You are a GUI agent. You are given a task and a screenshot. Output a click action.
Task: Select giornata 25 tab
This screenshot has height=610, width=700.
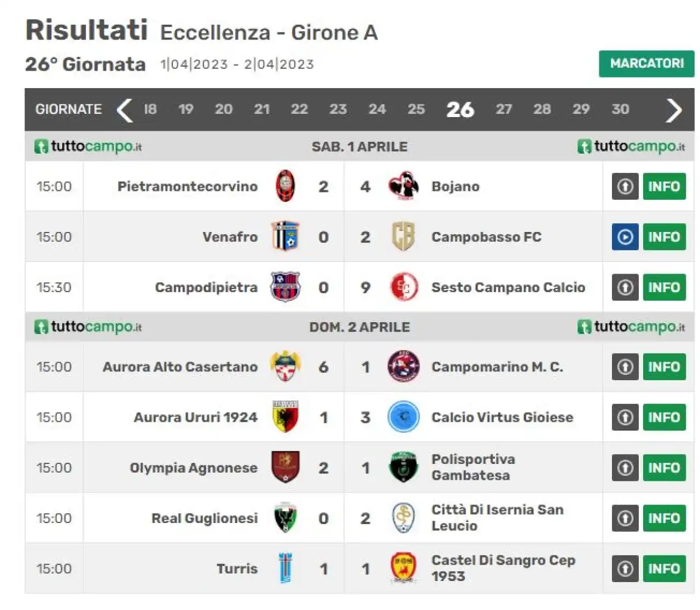pyautogui.click(x=416, y=109)
